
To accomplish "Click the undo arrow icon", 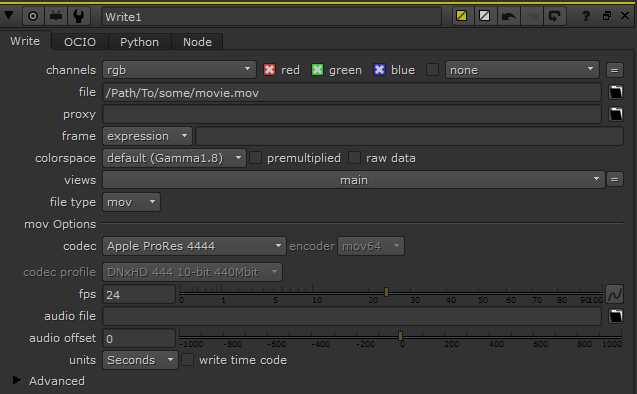I will click(x=508, y=16).
